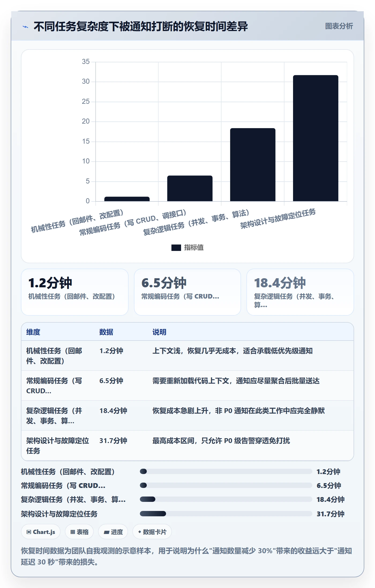Select the 架构设计与故障定位任务 chart bar
This screenshot has height=588, width=375.
(316, 138)
